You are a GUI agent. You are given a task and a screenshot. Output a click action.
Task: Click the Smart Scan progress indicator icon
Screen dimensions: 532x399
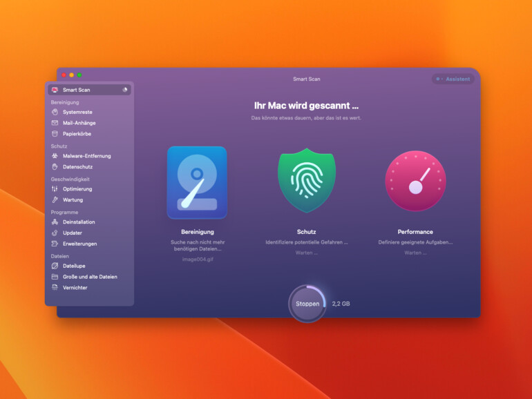pos(125,90)
